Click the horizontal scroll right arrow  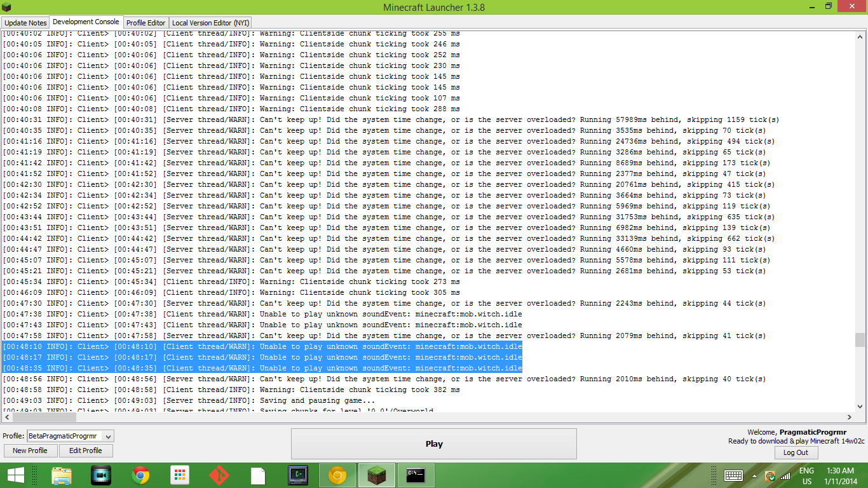point(850,417)
